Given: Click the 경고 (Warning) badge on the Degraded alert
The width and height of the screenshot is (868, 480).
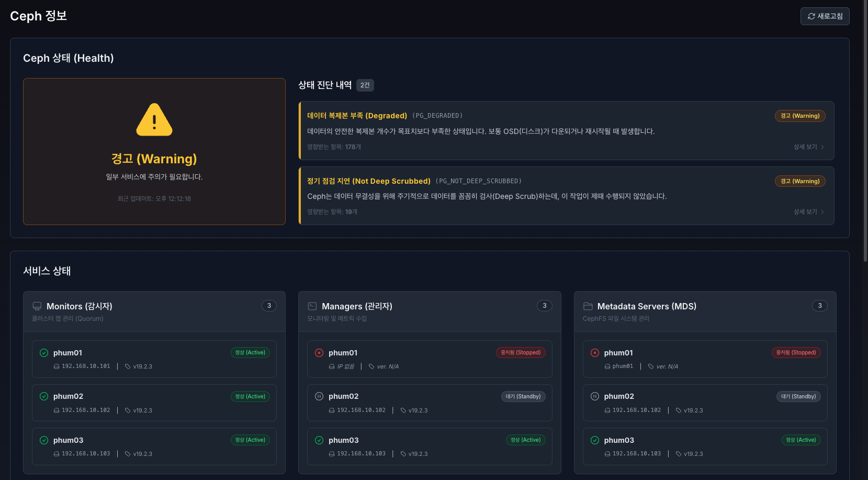Looking at the screenshot, I should click(800, 116).
